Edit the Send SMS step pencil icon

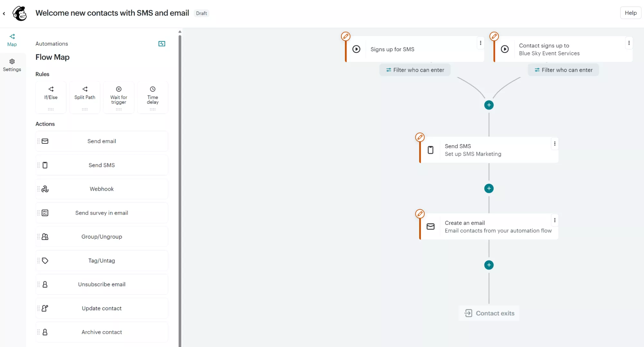coord(420,137)
